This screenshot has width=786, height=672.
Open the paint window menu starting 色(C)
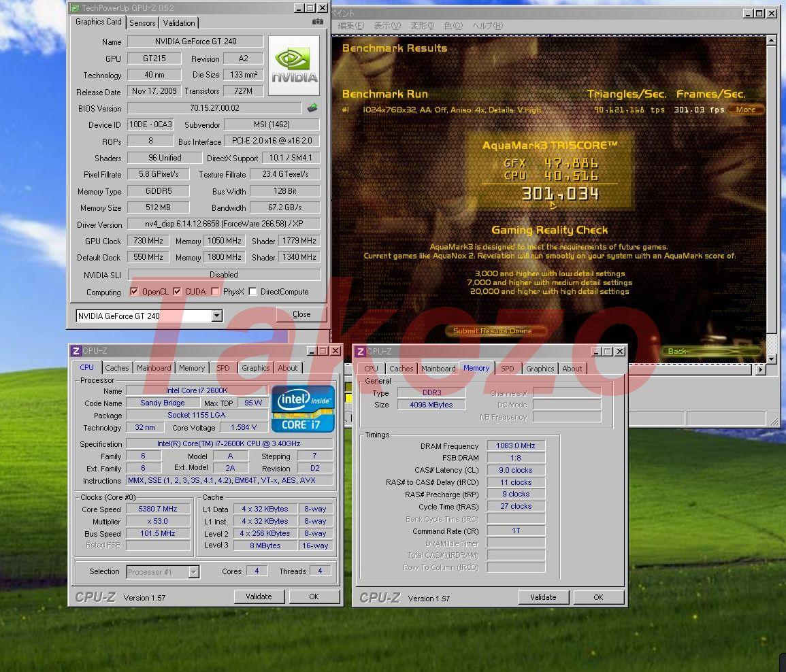click(x=453, y=26)
